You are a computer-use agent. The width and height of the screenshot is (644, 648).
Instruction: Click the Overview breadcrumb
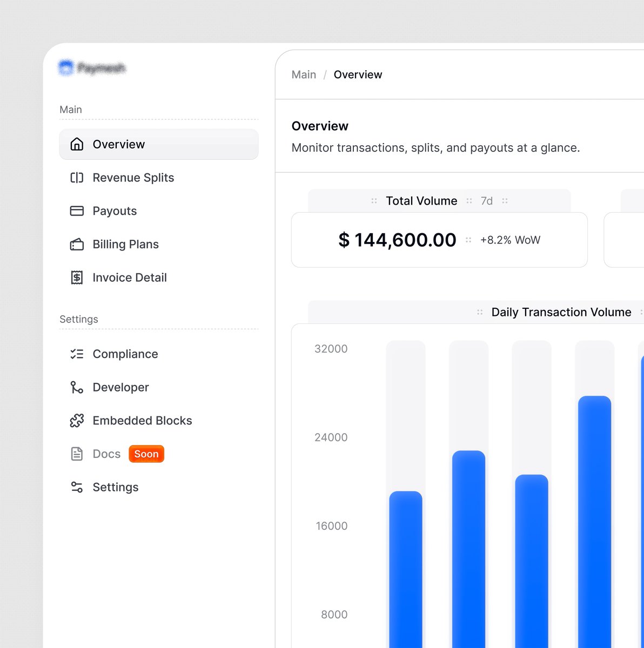(358, 75)
